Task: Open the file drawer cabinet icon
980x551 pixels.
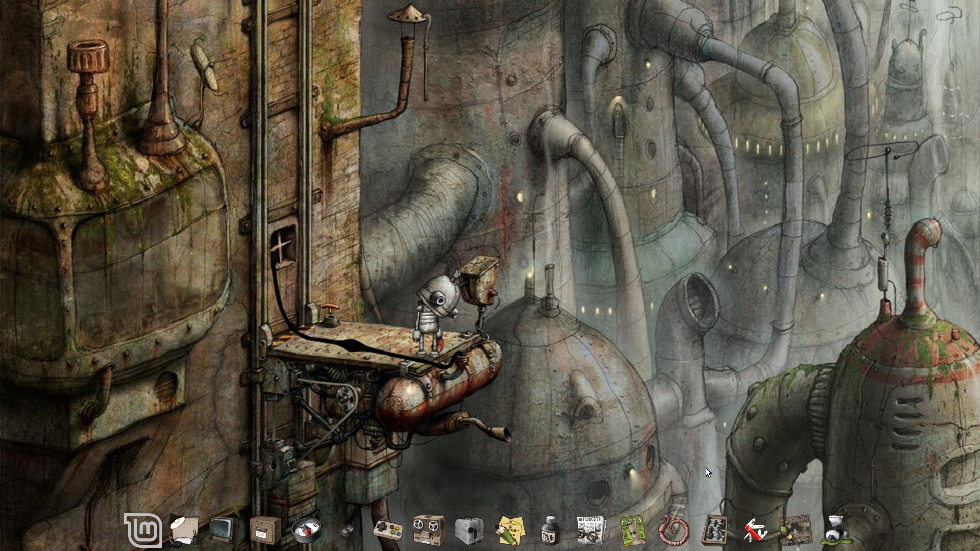Action: click(265, 531)
